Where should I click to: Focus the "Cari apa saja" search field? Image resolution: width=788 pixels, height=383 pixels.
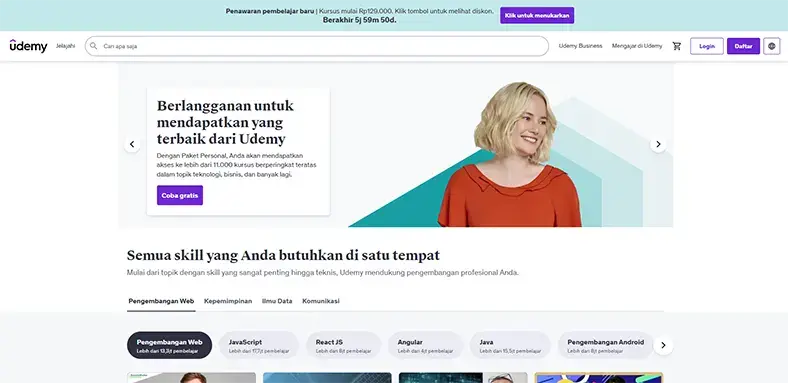pyautogui.click(x=317, y=46)
